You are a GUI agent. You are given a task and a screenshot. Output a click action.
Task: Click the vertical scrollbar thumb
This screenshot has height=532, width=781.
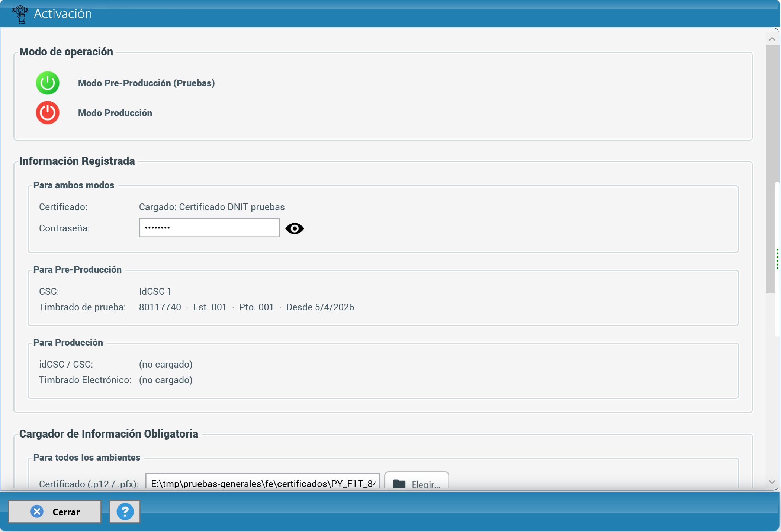771,169
